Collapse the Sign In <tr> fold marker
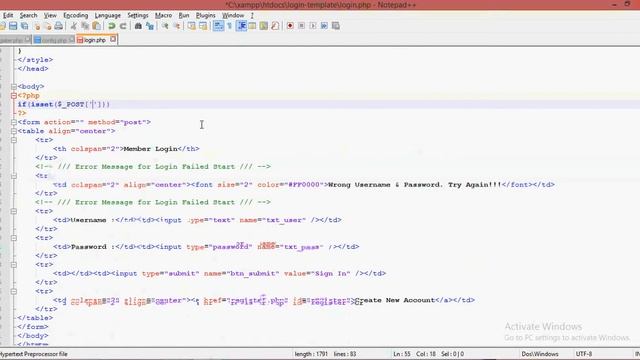This screenshot has width=640, height=360. [13, 265]
